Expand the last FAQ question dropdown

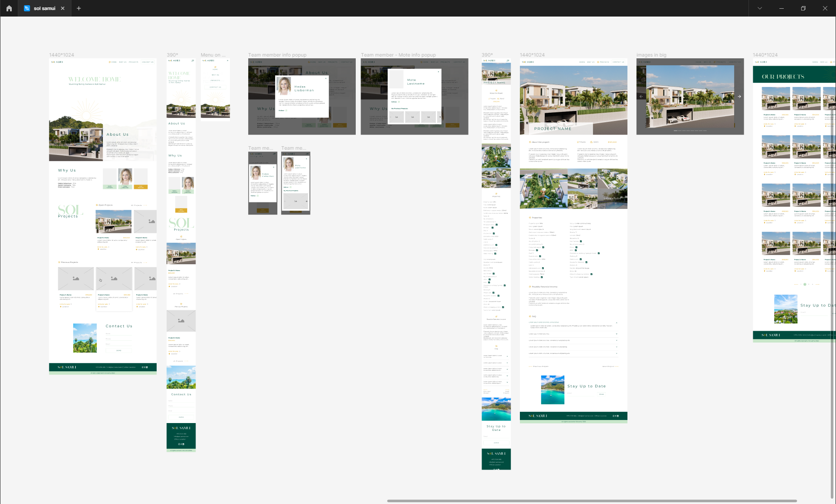(x=617, y=353)
